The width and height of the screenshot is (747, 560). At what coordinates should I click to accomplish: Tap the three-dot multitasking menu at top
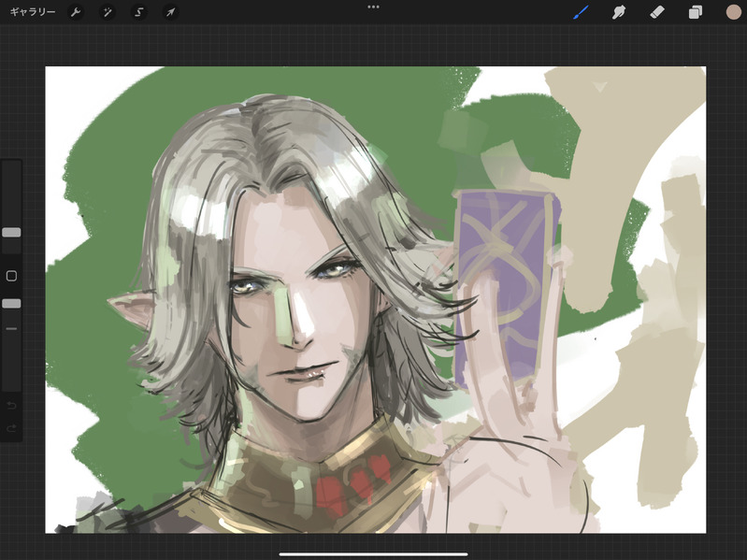click(x=374, y=7)
